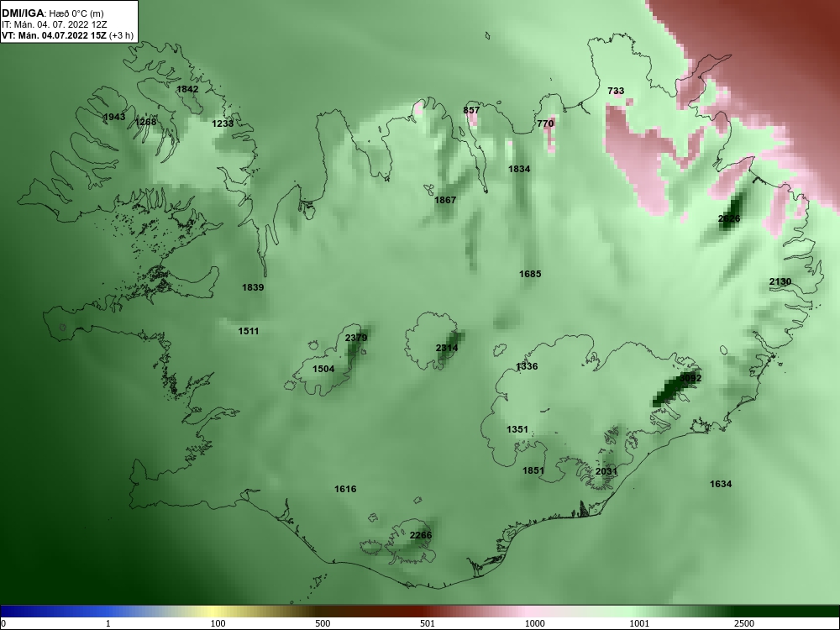Select the 770 map value

click(x=545, y=123)
